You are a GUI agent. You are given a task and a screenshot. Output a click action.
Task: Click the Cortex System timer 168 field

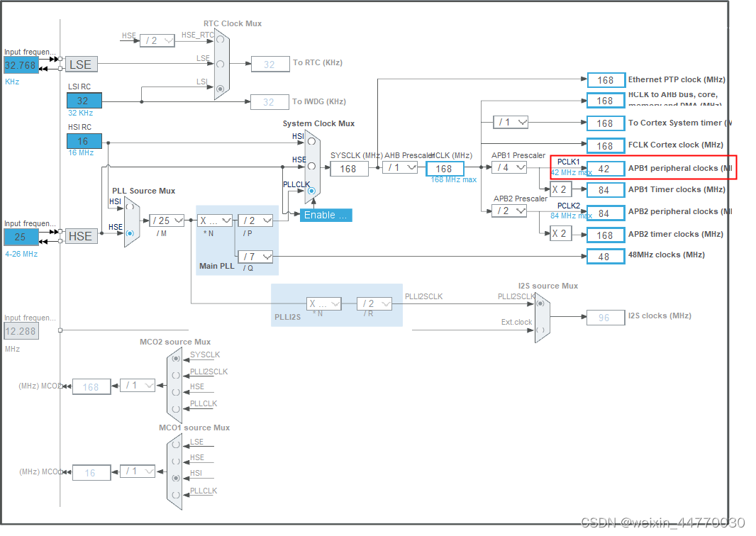tap(606, 123)
